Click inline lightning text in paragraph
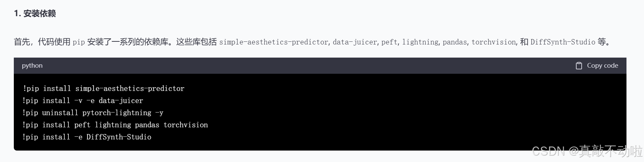Image resolution: width=644 pixels, height=162 pixels. [x=420, y=42]
